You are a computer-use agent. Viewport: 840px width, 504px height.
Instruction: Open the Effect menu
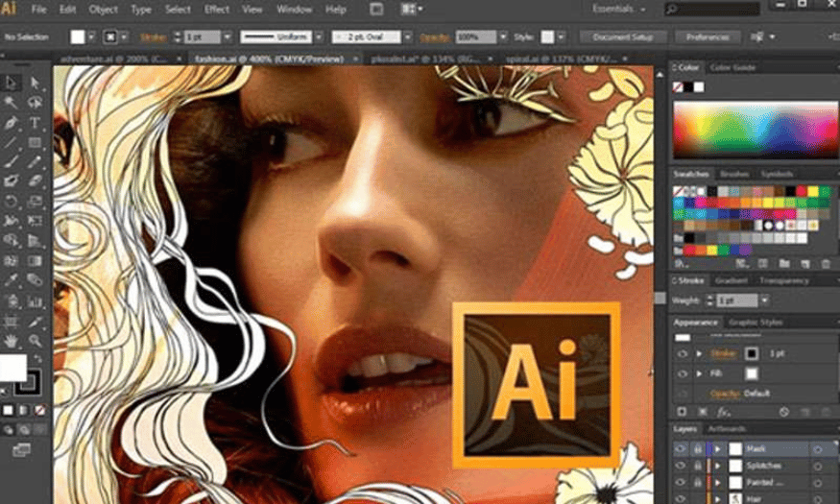click(216, 9)
